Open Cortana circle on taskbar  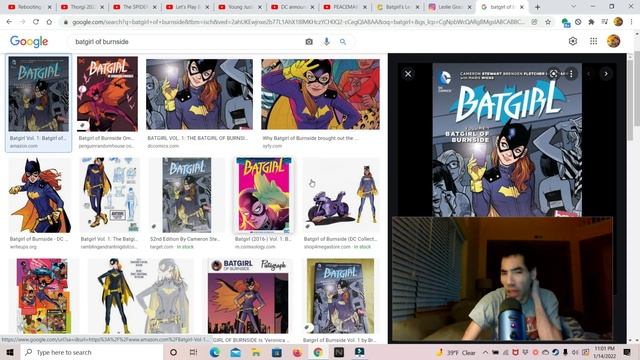(173, 352)
